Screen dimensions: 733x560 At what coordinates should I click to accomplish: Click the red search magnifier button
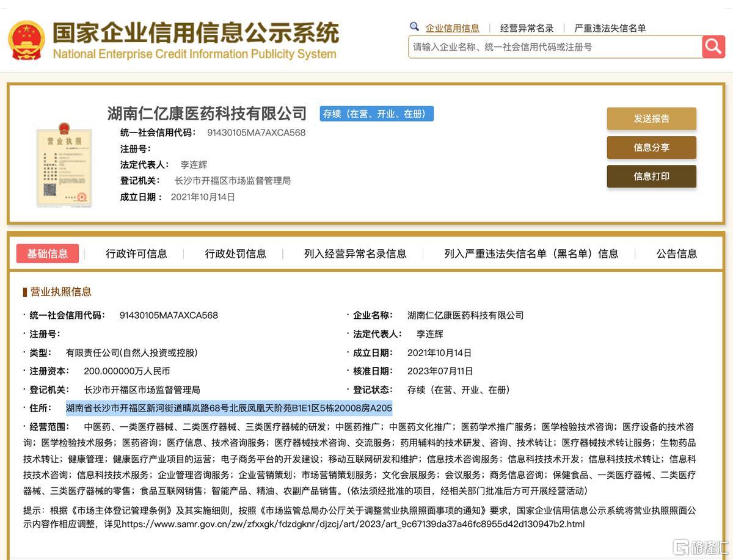pyautogui.click(x=713, y=46)
